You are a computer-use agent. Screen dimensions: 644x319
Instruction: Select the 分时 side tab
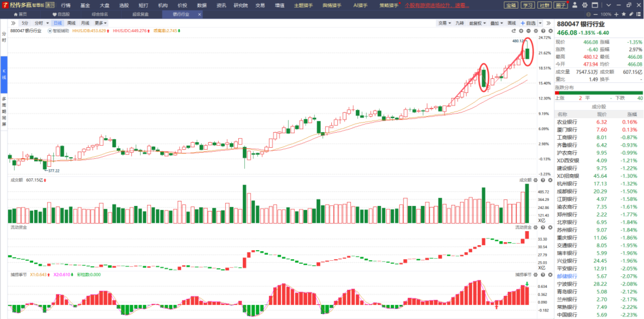coord(4,37)
